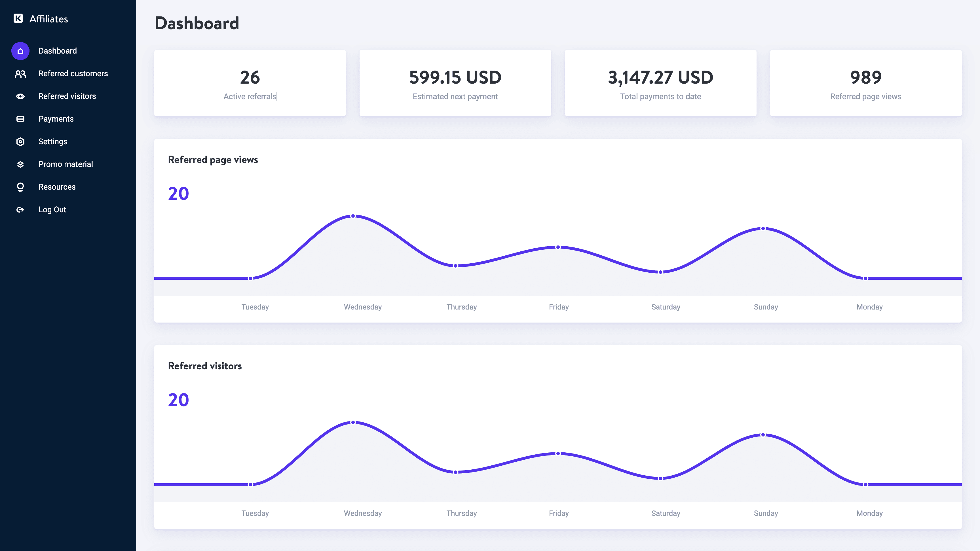The height and width of the screenshot is (551, 980).
Task: Click the Affiliates logo icon top left
Action: [18, 18]
